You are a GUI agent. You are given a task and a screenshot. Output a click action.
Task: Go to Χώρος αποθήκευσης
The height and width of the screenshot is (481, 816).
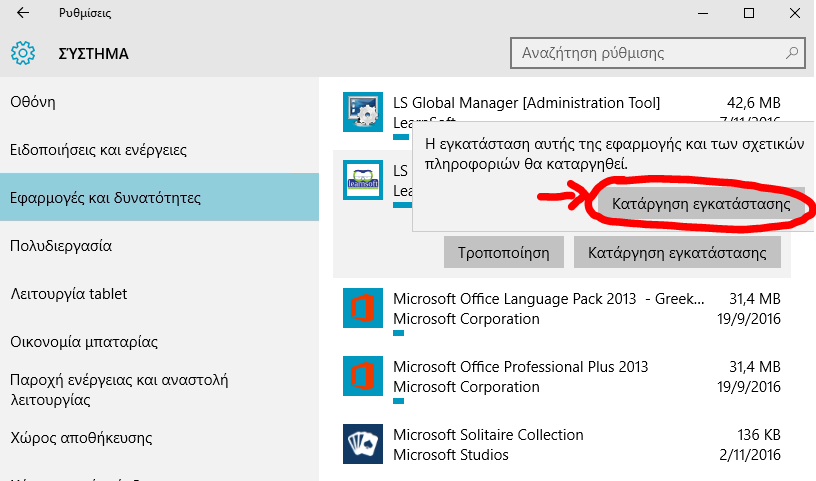80,438
